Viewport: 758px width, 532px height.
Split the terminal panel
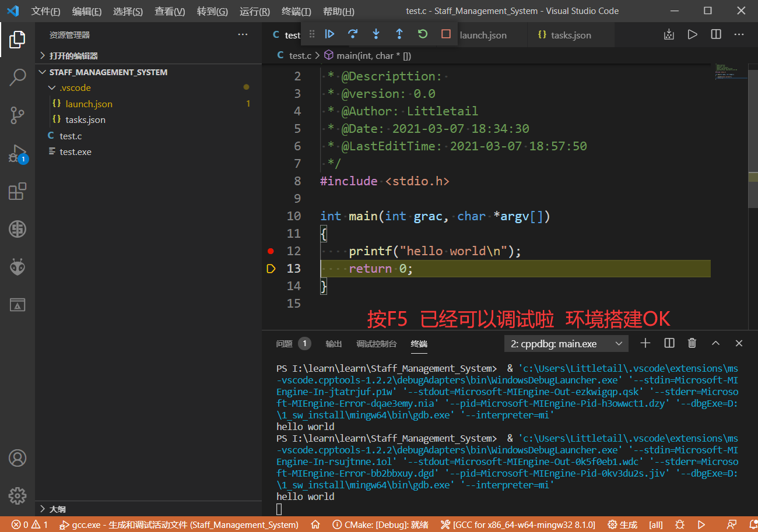pyautogui.click(x=669, y=343)
